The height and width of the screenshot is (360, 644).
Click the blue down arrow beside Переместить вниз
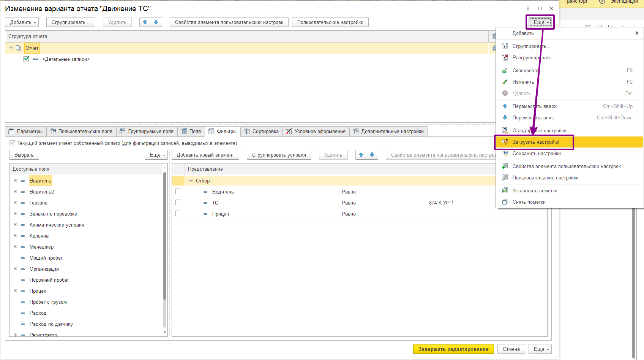505,117
